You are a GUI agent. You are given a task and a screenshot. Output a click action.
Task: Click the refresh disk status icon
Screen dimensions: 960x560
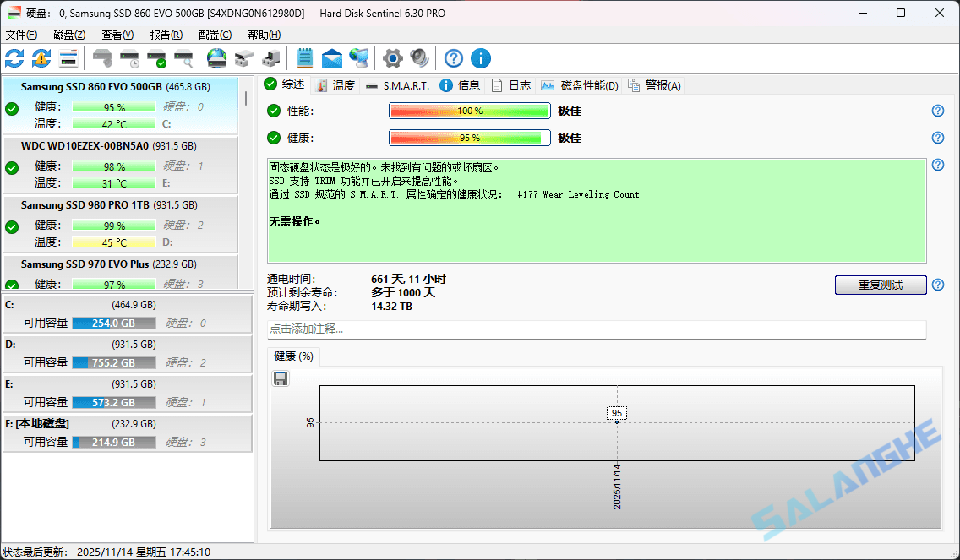tap(14, 58)
